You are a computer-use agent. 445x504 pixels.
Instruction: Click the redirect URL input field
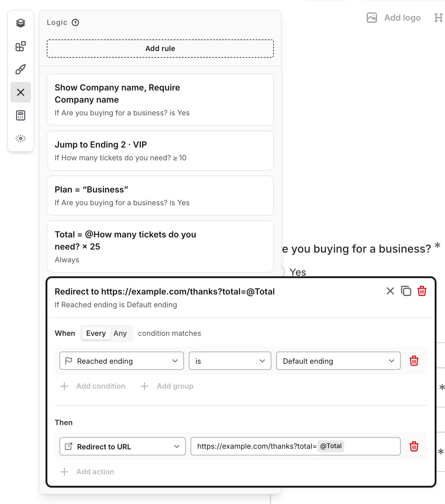click(296, 446)
